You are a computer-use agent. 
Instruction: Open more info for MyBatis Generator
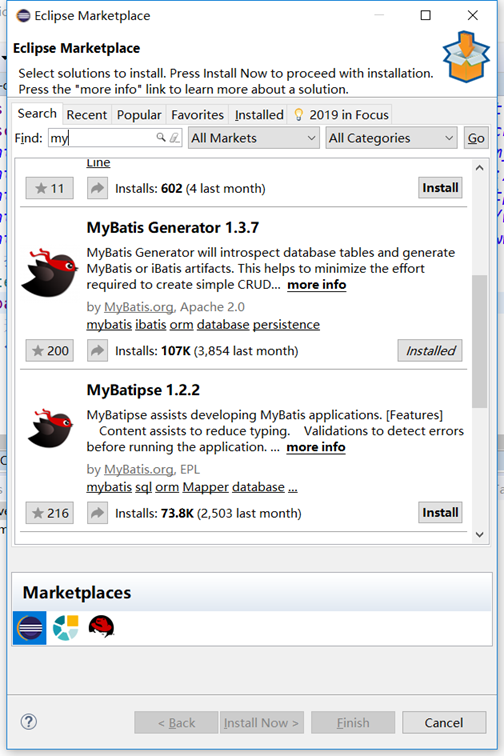(316, 284)
